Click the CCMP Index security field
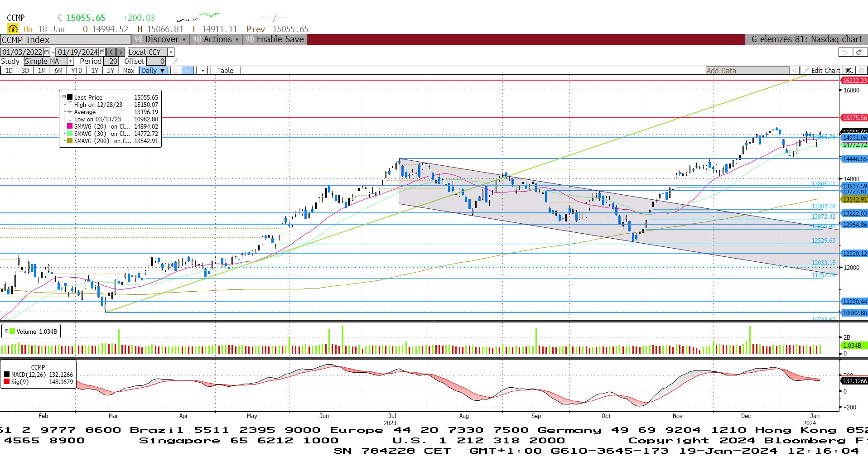This screenshot has height=476, width=868. (66, 40)
